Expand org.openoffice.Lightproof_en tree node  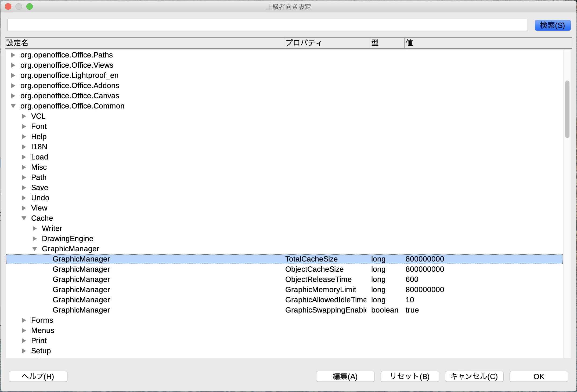click(x=13, y=75)
